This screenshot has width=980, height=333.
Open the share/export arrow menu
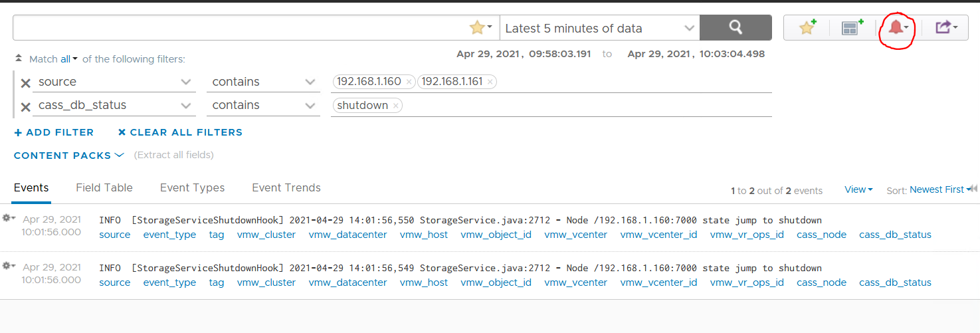(x=945, y=28)
